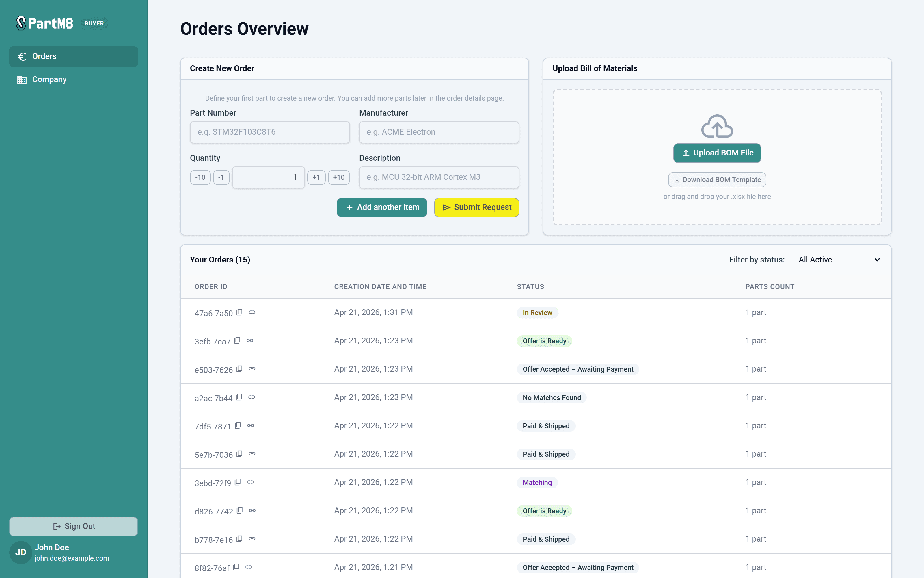Focus the Description input field

439,177
